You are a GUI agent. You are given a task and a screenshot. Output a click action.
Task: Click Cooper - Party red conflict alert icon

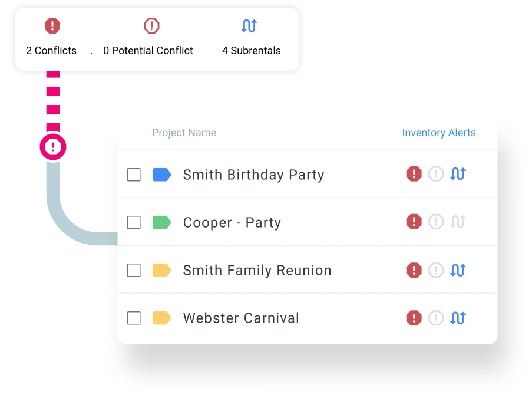coord(414,222)
